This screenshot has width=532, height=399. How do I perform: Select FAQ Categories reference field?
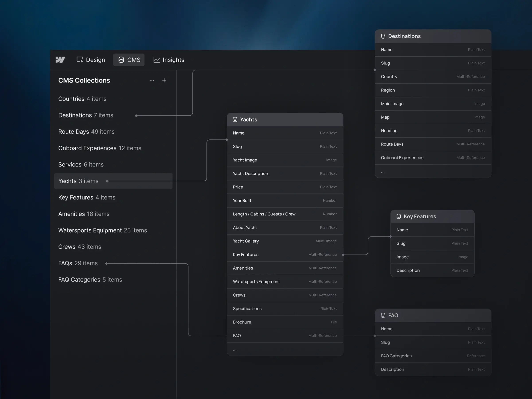(433, 356)
